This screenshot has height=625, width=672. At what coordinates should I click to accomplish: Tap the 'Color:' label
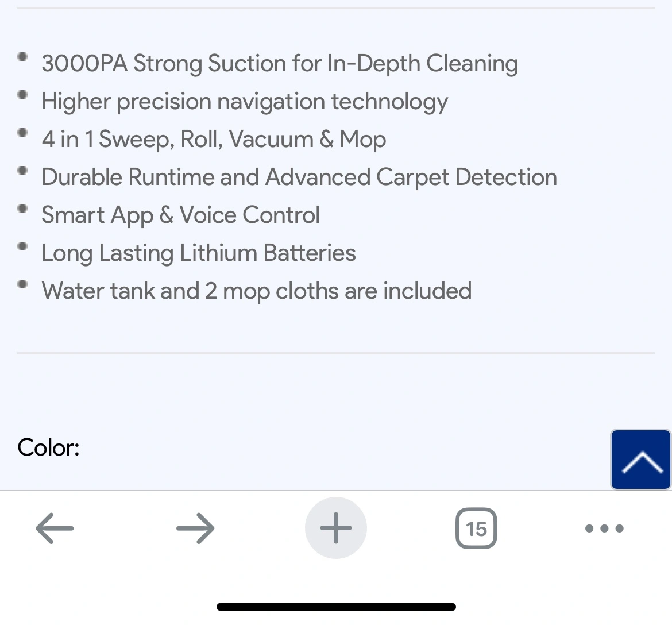coord(49,447)
